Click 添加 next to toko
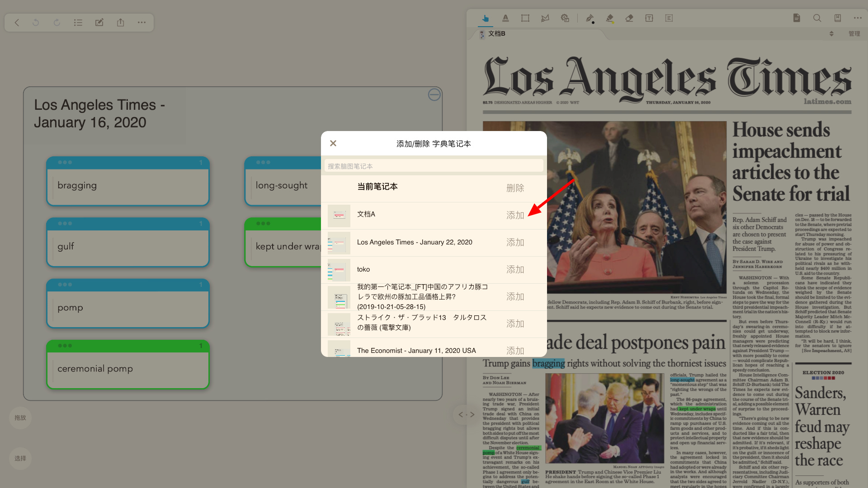This screenshot has height=488, width=868. (515, 269)
